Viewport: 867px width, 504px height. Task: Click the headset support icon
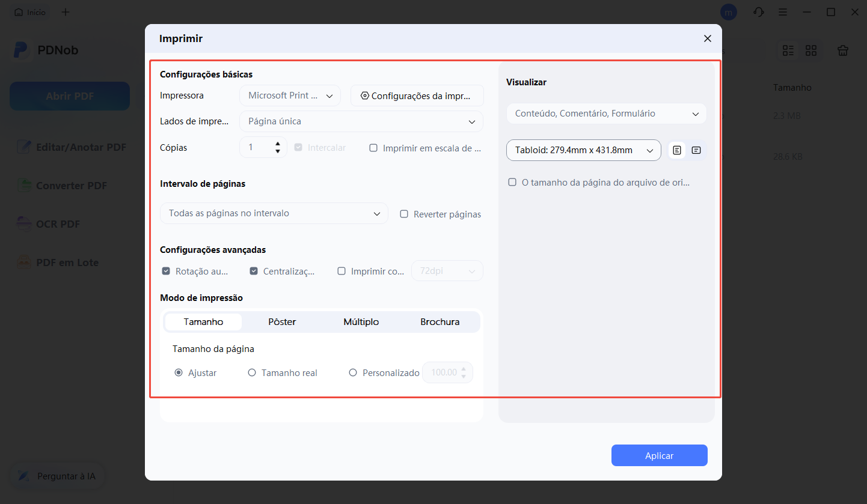[x=758, y=11]
